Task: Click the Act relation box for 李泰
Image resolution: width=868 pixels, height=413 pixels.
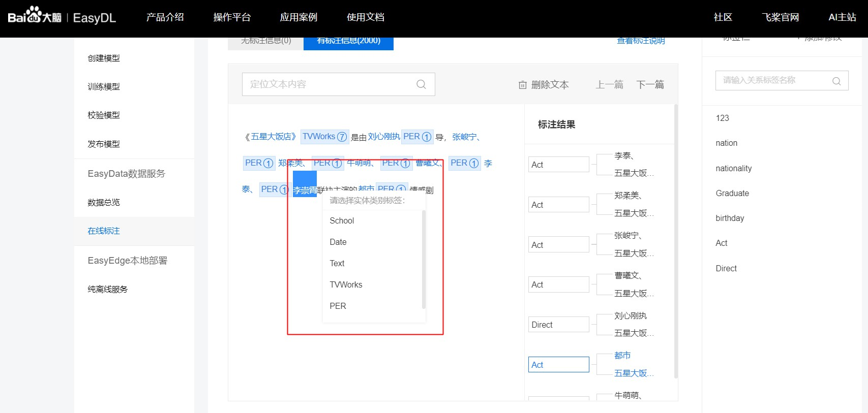Action: tap(558, 165)
